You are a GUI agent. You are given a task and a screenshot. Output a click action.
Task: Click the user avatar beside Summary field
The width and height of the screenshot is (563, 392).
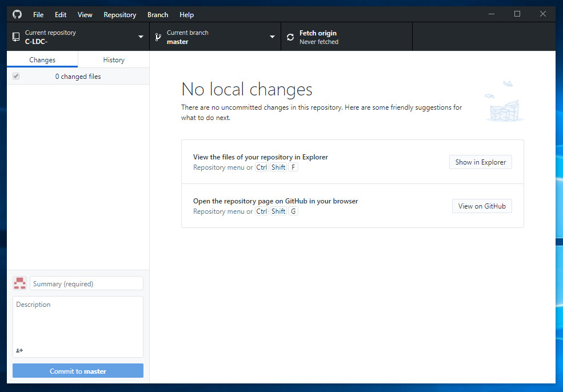20,283
